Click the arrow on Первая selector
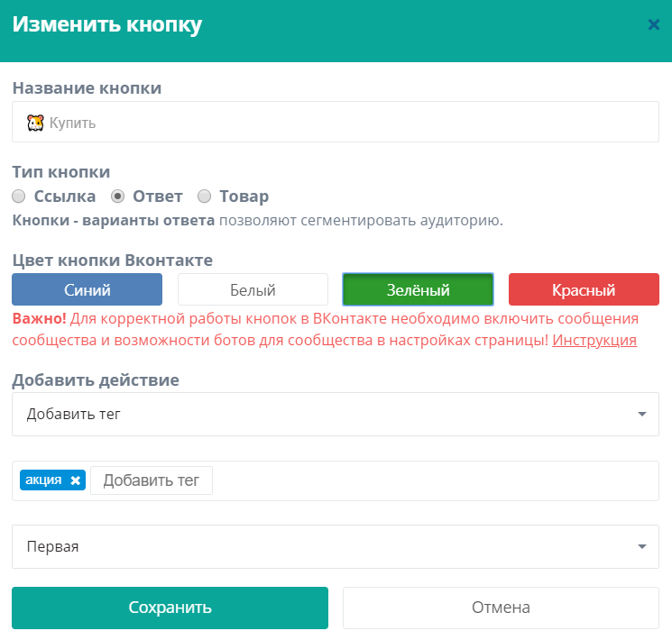The width and height of the screenshot is (672, 640). (x=641, y=547)
